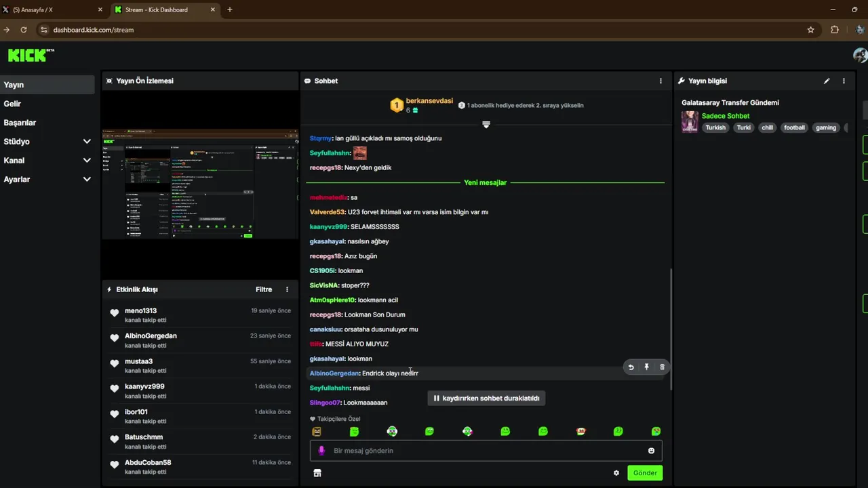Click the Turki tag
The width and height of the screenshot is (868, 488).
click(x=744, y=127)
